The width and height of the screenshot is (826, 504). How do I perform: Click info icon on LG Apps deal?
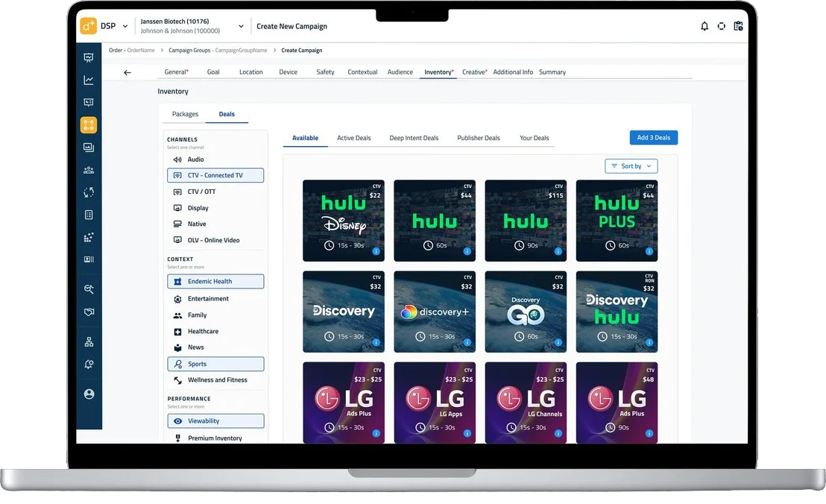coord(467,433)
